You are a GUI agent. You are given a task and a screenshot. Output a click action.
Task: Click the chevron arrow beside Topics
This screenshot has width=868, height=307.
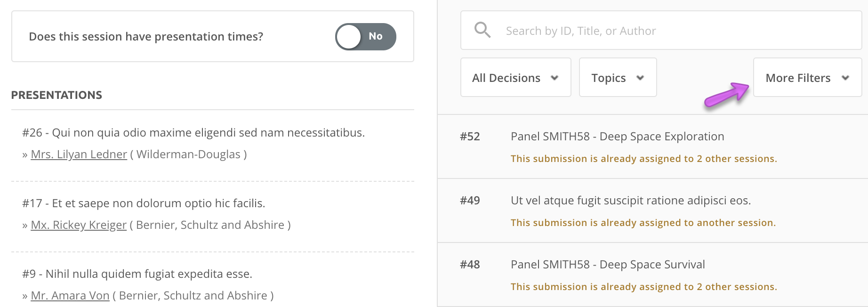coord(640,78)
